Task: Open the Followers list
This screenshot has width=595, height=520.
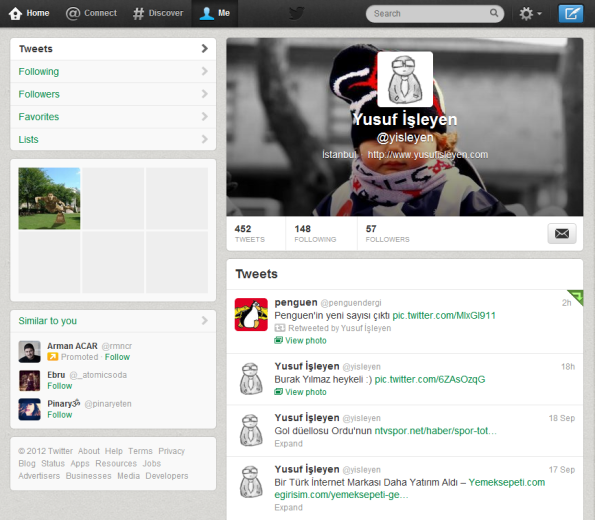Action: tap(113, 94)
